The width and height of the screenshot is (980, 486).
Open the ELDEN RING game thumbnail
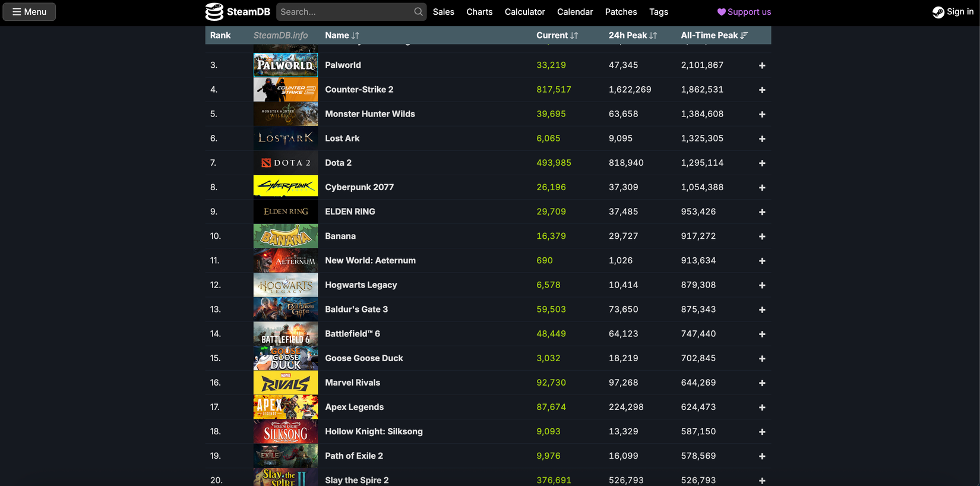[x=286, y=212]
